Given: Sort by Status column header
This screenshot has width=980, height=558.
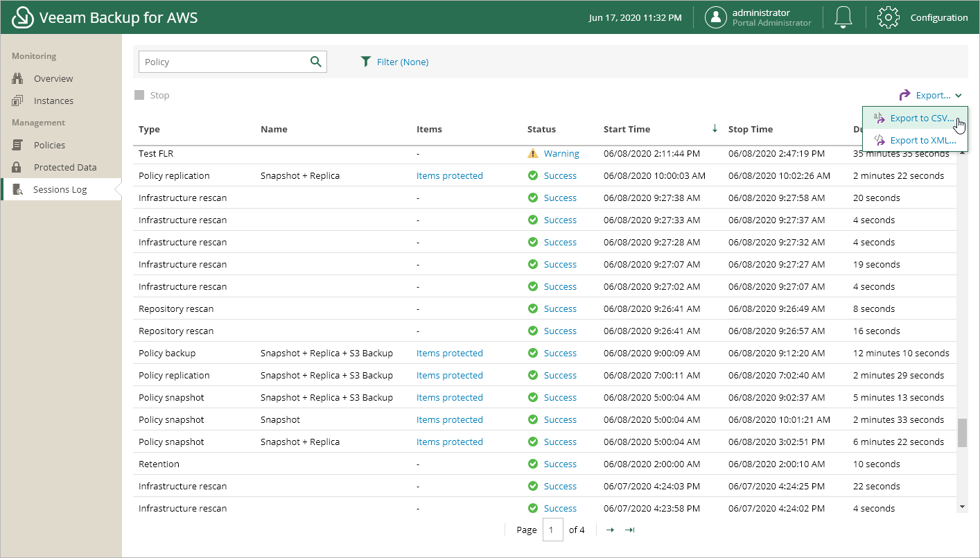Looking at the screenshot, I should pos(541,129).
